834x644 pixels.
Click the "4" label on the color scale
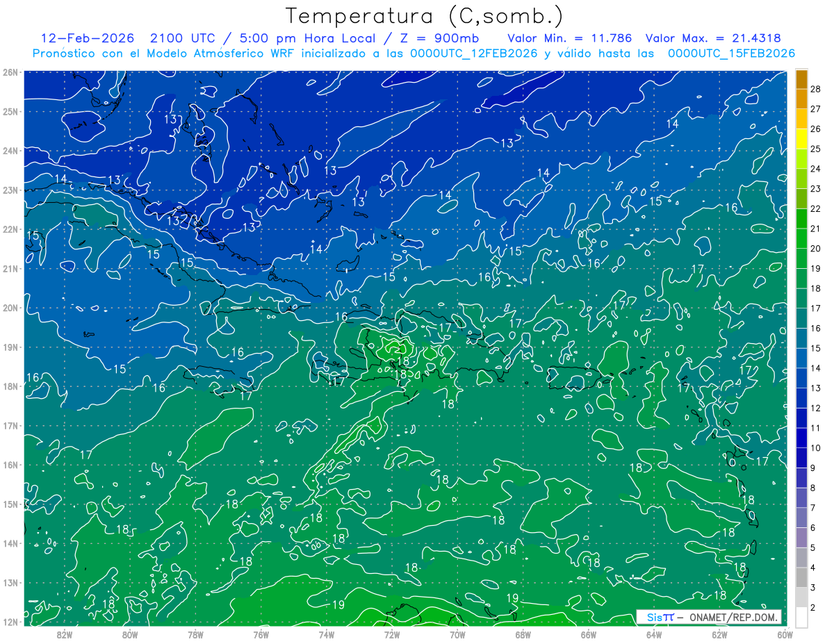813,568
